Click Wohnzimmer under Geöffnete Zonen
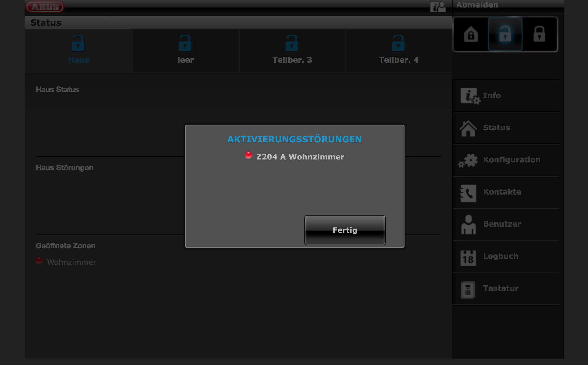Screen dimensions: 588x365 pyautogui.click(x=71, y=262)
